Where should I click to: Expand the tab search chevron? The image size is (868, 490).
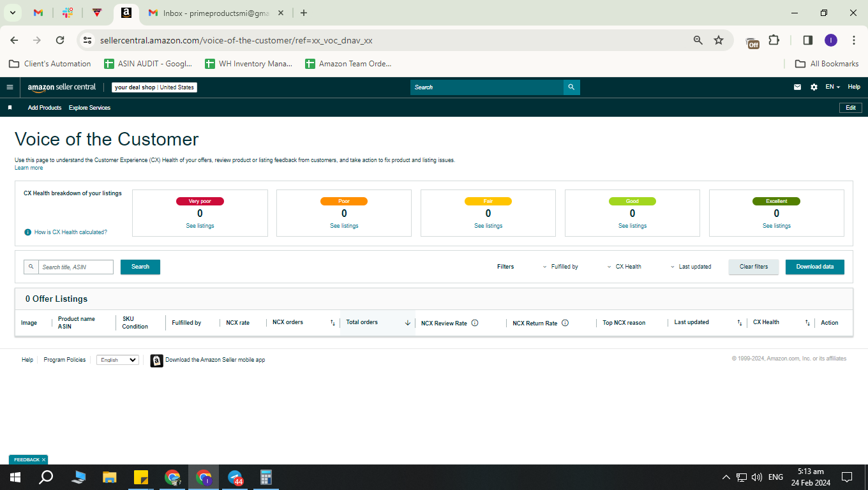click(x=12, y=13)
